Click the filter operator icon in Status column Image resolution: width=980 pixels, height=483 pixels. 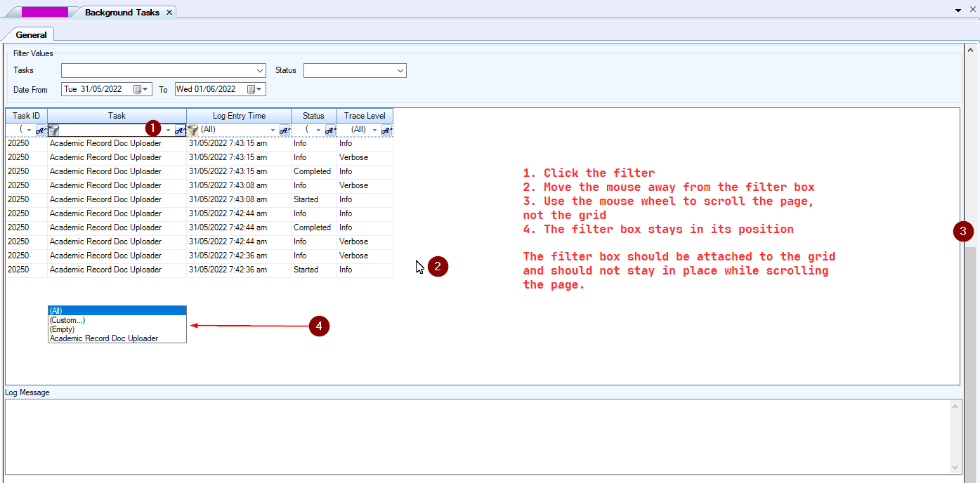pos(330,130)
